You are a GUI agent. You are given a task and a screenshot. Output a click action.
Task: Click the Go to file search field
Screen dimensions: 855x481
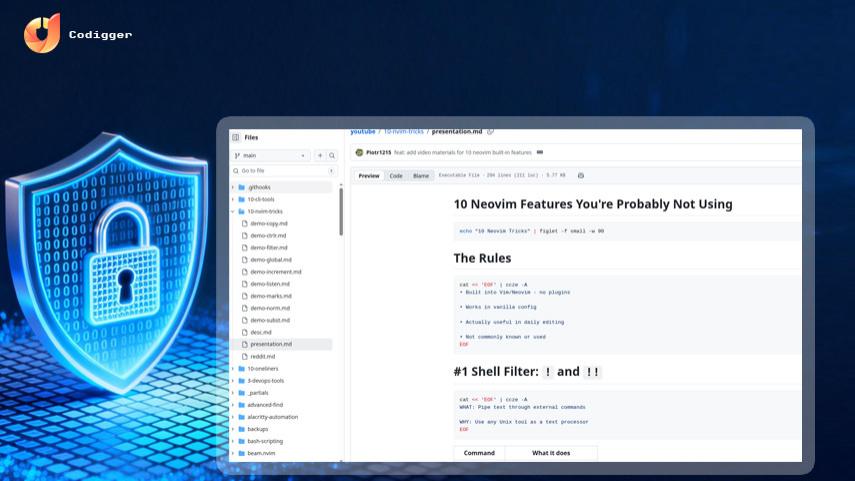tap(284, 171)
